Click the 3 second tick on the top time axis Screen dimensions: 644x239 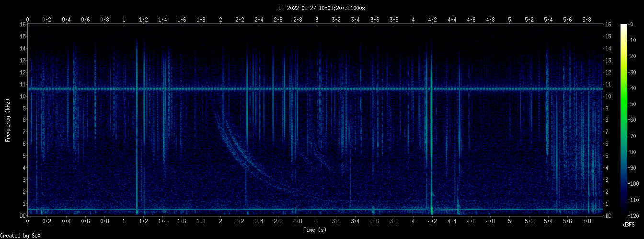[317, 20]
